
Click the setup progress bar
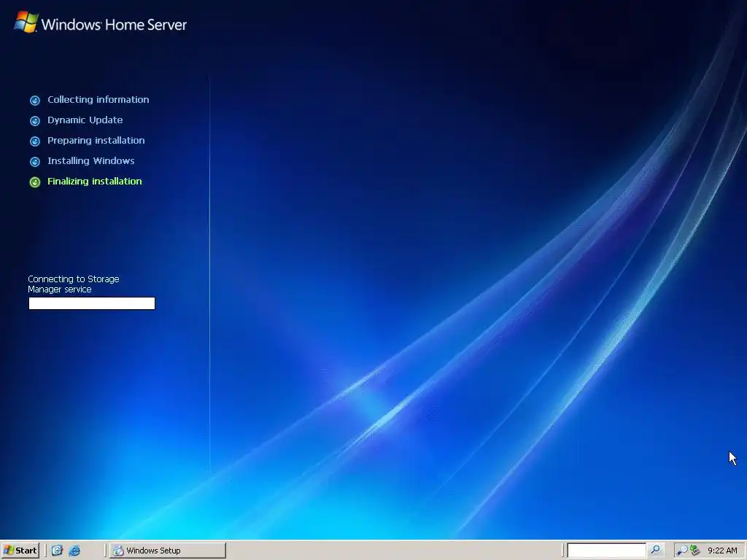tap(92, 303)
